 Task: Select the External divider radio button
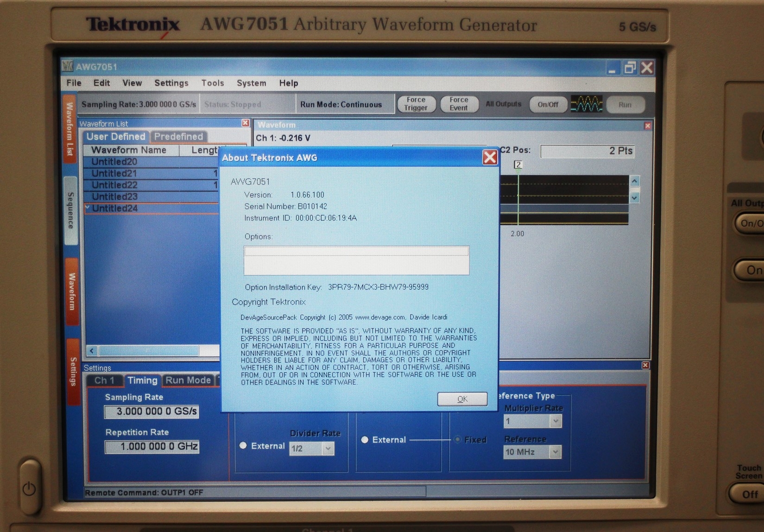coord(243,446)
